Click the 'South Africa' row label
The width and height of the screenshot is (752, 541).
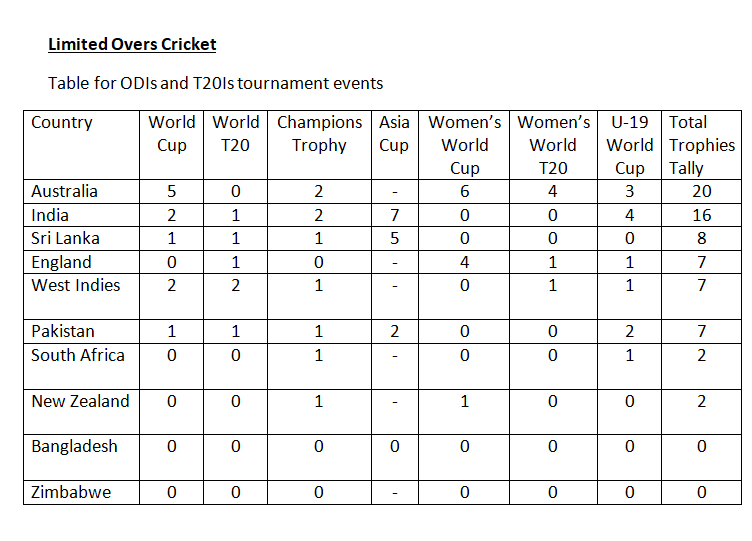pos(78,355)
